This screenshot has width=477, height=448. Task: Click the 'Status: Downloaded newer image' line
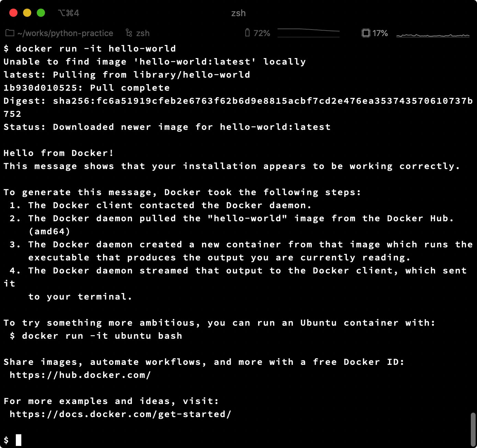click(x=167, y=127)
